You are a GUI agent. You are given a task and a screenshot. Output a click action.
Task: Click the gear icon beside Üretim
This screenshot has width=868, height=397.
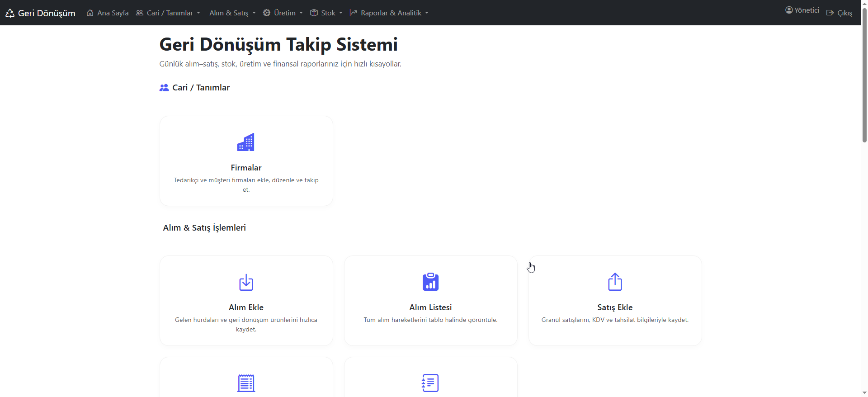(x=267, y=13)
